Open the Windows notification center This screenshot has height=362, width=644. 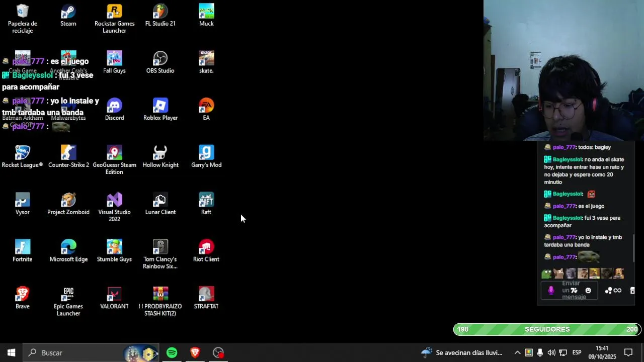(628, 353)
